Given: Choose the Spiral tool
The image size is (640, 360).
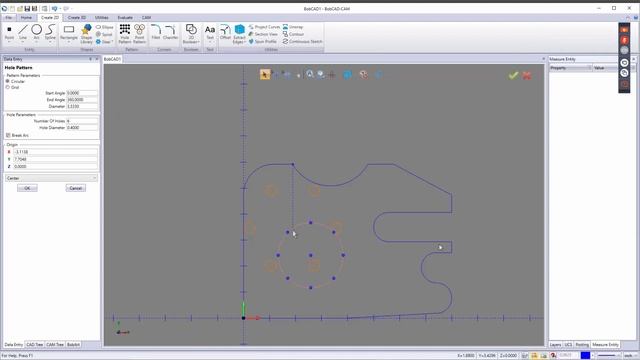Looking at the screenshot, I should pos(104,34).
